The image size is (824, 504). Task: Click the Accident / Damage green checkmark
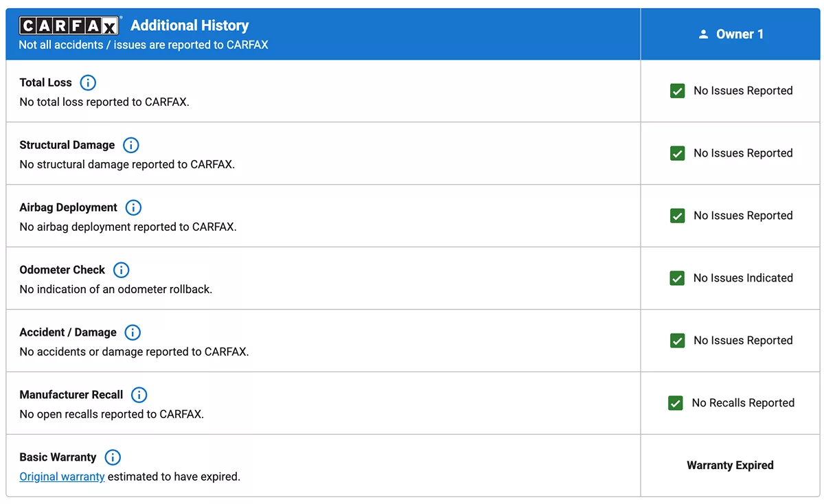click(x=677, y=341)
